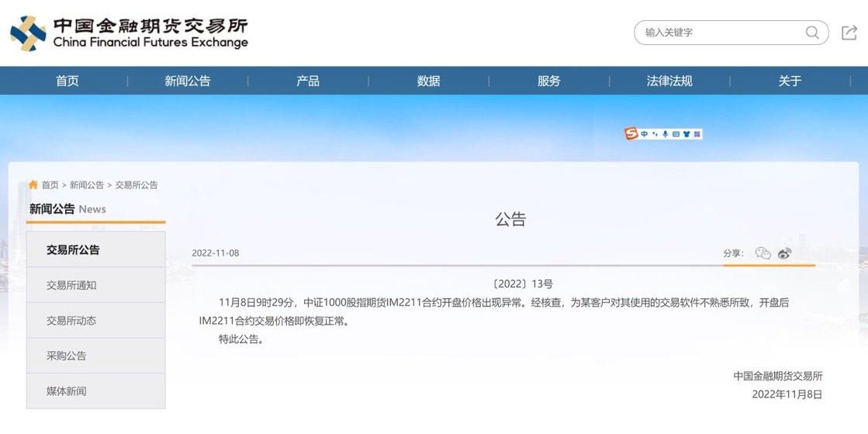This screenshot has height=434, width=868.
Task: Select 采购公告 in the sidebar
Action: pos(95,356)
